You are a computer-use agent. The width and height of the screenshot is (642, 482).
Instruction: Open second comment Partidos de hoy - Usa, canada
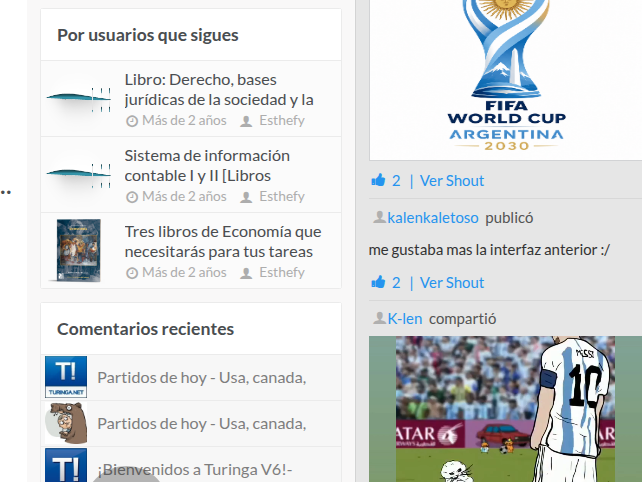tap(202, 423)
